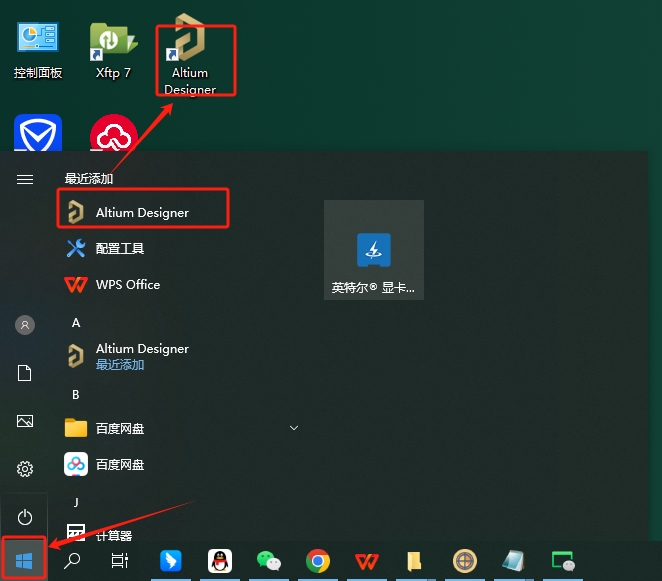Open Google Chrome on the taskbar
Viewport: 662px width, 581px height.
pos(318,561)
